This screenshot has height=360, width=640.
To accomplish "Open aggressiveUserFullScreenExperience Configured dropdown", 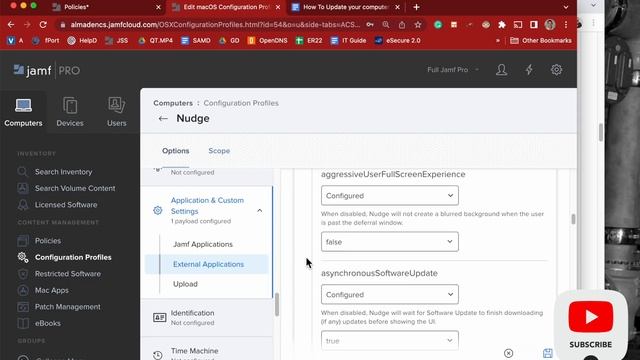I will click(389, 196).
